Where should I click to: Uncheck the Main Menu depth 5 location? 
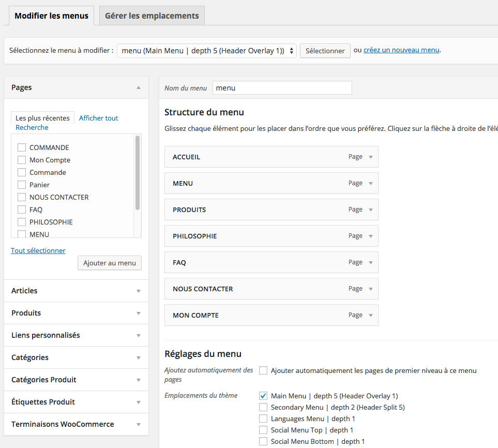coord(263,396)
